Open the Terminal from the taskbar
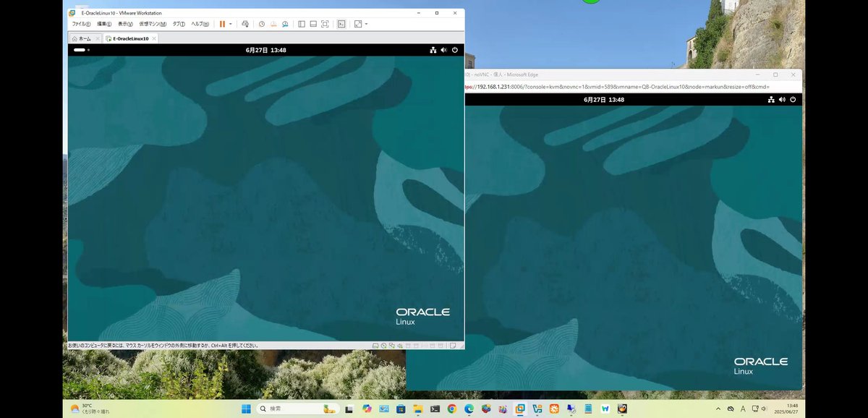868x418 pixels. pyautogui.click(x=435, y=409)
